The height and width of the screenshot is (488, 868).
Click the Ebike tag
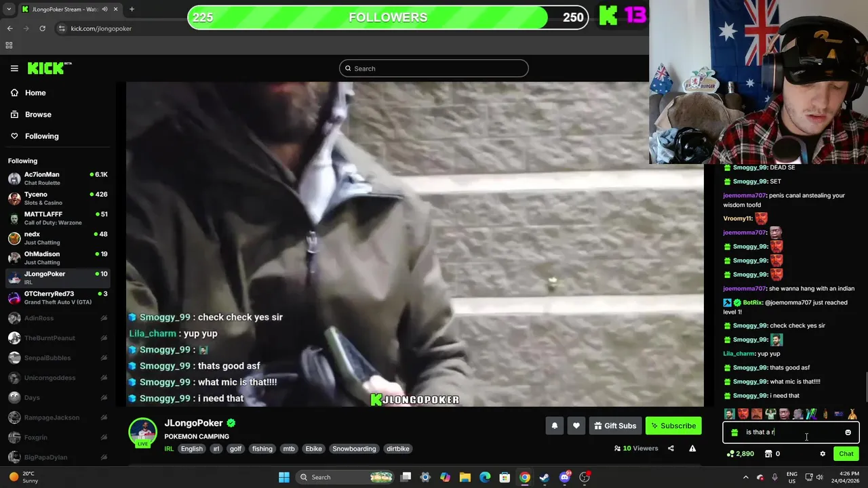tap(313, 449)
